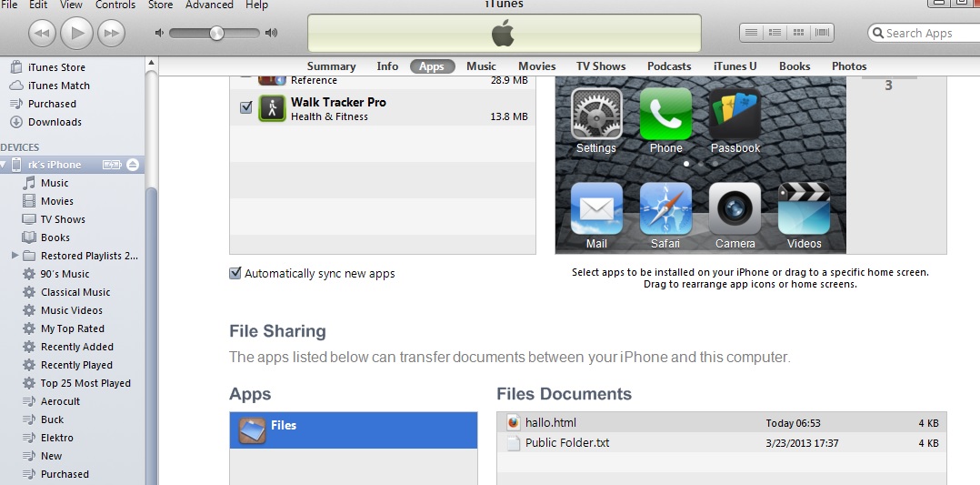Switch to the Podcasts tab
The width and height of the screenshot is (980, 485).
click(669, 66)
